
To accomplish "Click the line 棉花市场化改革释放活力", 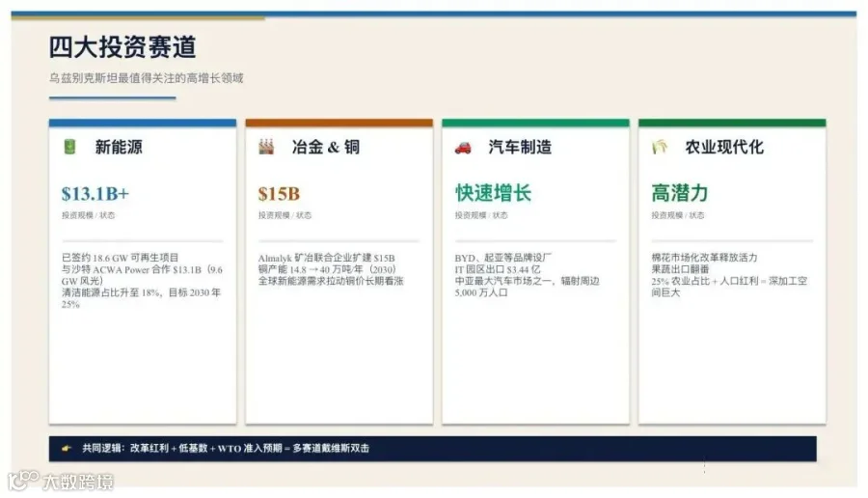I will (x=704, y=258).
